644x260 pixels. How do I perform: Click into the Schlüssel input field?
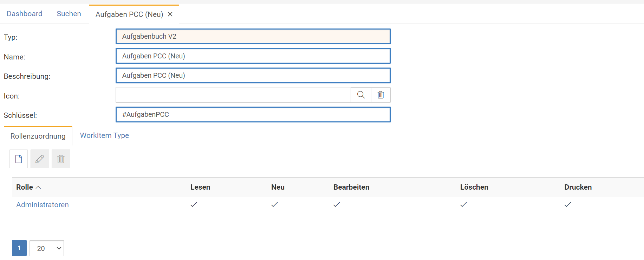tap(253, 115)
